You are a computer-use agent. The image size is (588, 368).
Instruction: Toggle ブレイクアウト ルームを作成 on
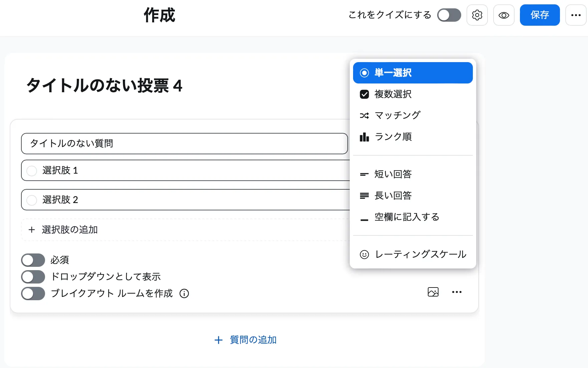(33, 294)
